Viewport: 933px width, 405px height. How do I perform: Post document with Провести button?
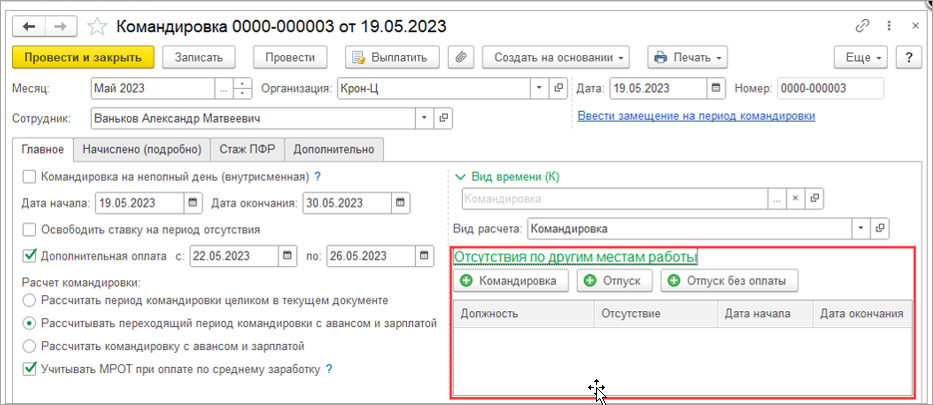point(290,58)
